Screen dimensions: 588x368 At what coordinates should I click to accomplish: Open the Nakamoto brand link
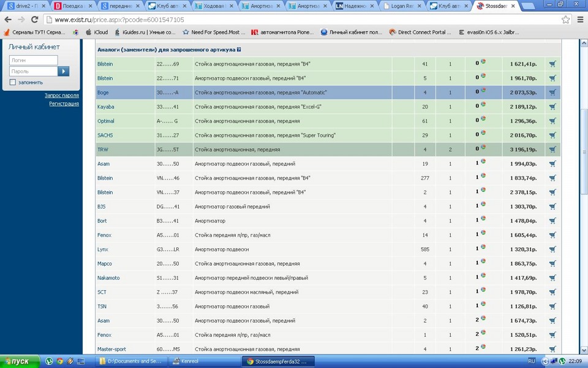pos(108,278)
